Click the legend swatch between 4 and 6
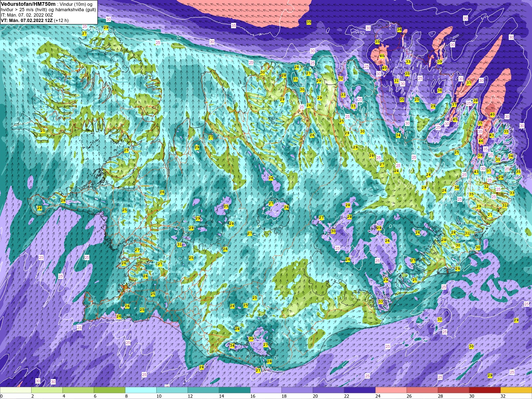532x399 pixels. point(78,390)
